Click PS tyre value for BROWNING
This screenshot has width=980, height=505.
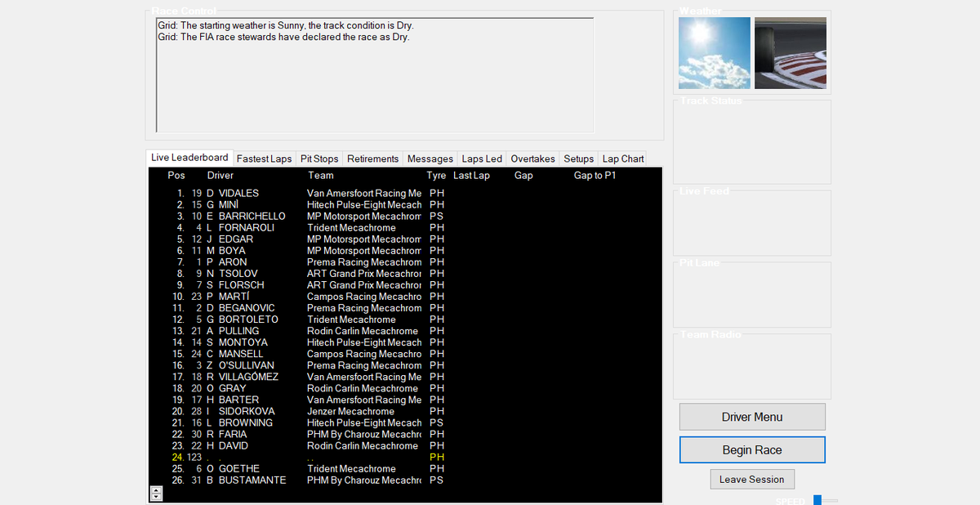(x=436, y=422)
